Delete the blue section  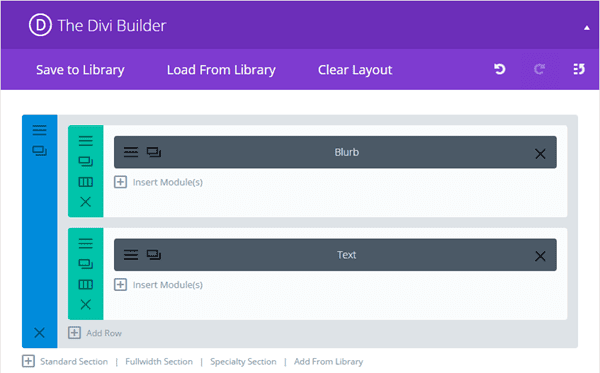coord(39,332)
